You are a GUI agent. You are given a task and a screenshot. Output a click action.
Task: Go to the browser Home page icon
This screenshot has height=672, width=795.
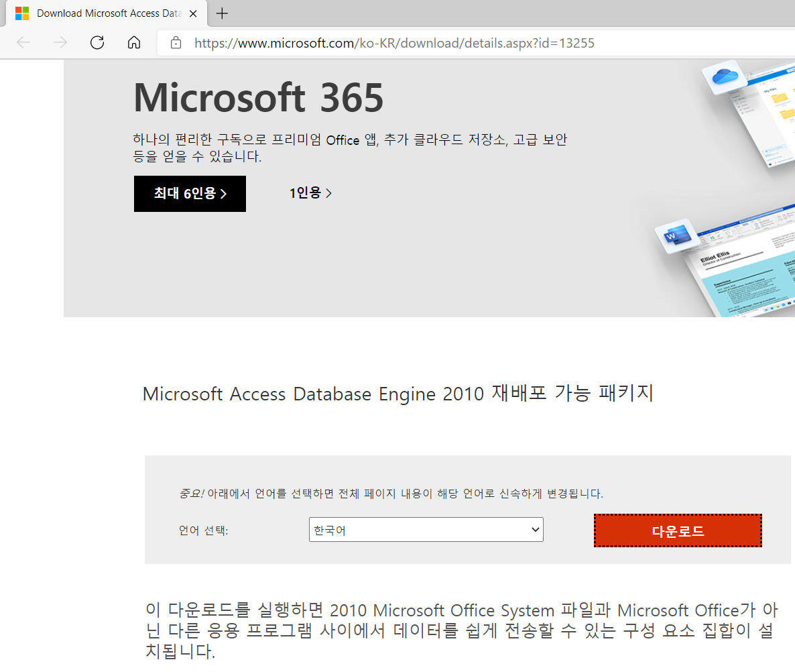tap(134, 43)
